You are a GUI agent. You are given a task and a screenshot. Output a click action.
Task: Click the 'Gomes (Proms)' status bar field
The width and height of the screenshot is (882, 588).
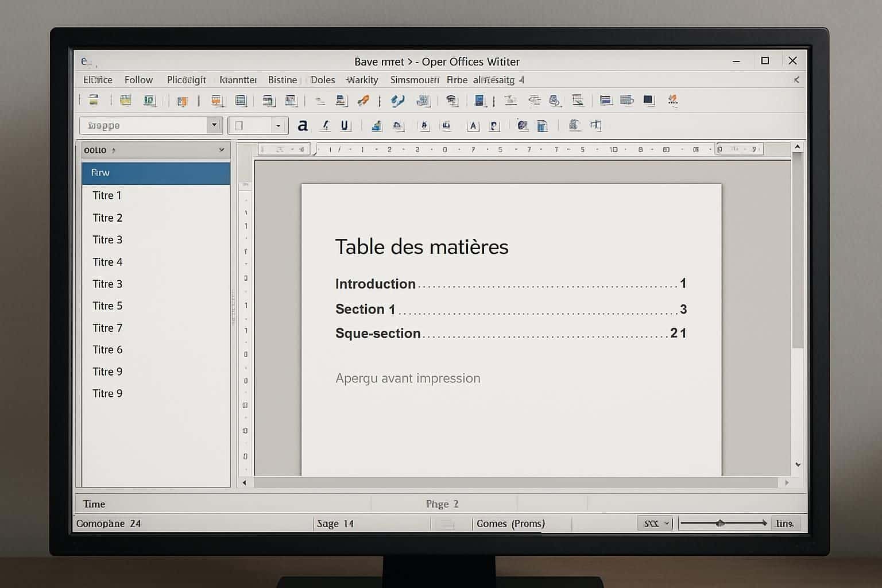point(510,524)
